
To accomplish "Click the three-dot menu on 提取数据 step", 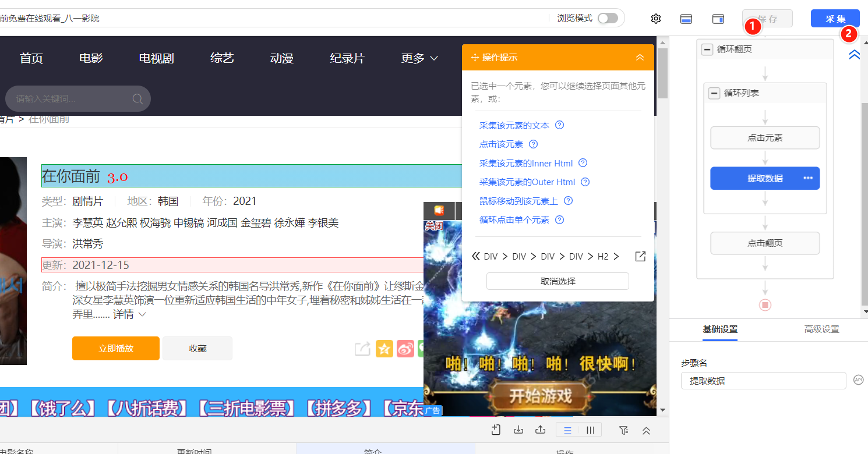I will click(808, 178).
